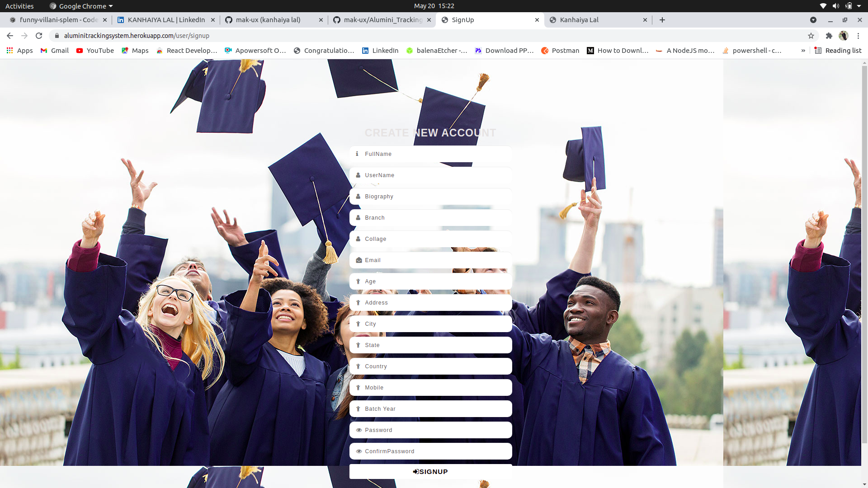Viewport: 868px width, 488px height.
Task: Open the YouTube bookmark
Action: point(95,51)
